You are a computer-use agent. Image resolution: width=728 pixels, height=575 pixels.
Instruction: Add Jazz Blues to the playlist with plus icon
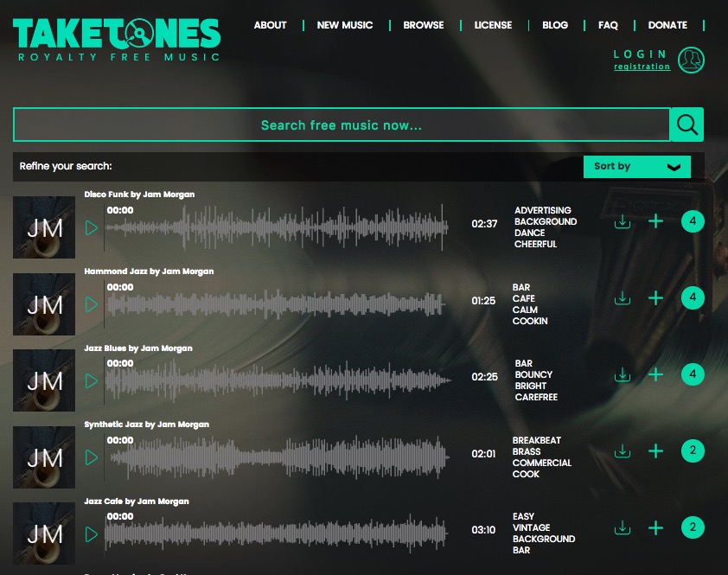[655, 374]
